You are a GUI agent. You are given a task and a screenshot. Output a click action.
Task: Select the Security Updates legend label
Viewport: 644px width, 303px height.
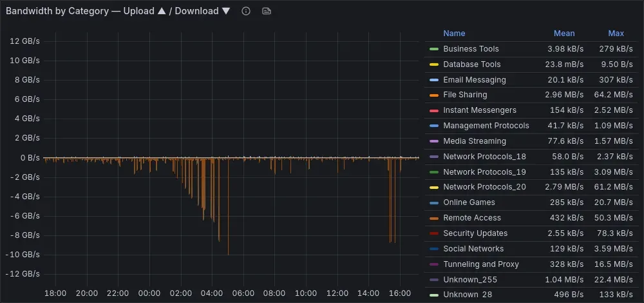(x=476, y=233)
